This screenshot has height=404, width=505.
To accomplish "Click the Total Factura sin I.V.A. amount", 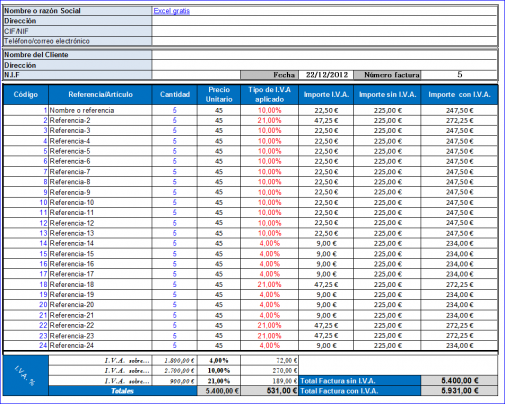I will pos(459,381).
